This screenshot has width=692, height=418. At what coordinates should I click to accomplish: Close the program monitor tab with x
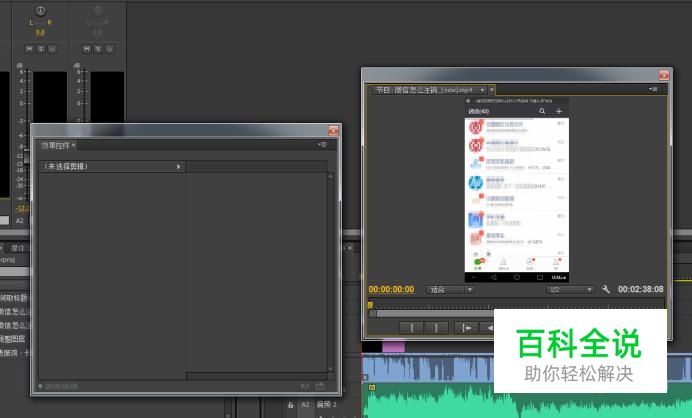click(492, 90)
